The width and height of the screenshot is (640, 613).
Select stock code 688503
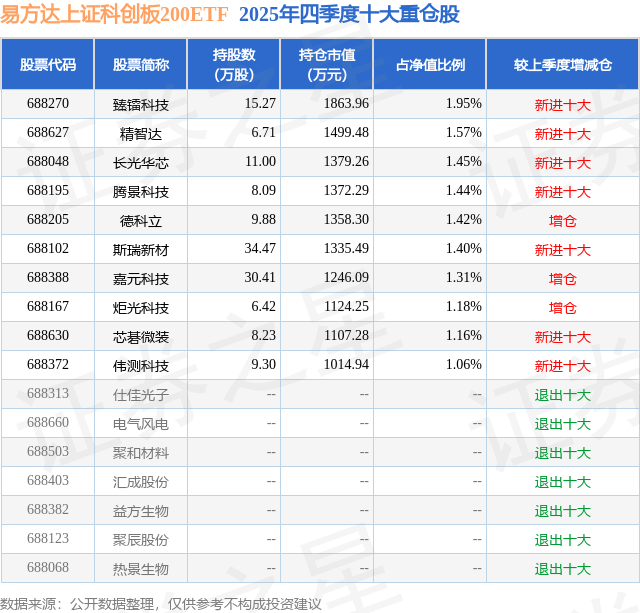click(48, 451)
